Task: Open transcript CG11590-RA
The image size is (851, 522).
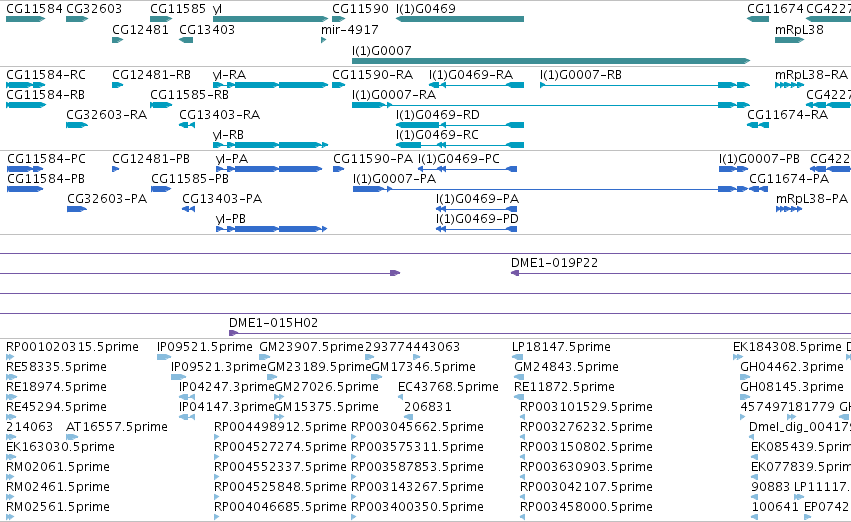Action: click(x=338, y=85)
